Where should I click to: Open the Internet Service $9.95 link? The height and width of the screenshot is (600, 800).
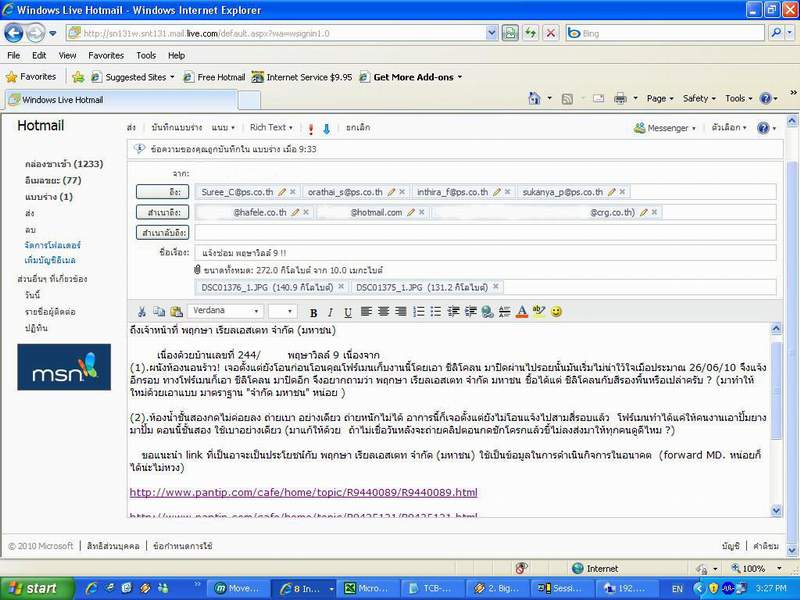point(303,77)
